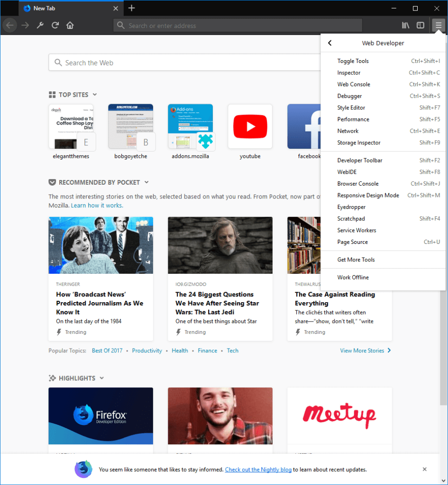Enable Responsive Design Mode
Viewport: 448px width, 485px height.
368,195
